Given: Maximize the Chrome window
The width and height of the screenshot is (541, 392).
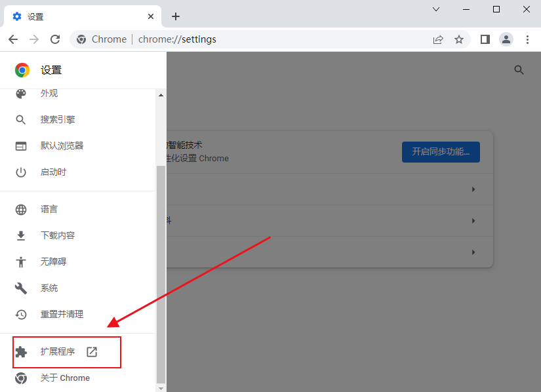Looking at the screenshot, I should tap(496, 9).
